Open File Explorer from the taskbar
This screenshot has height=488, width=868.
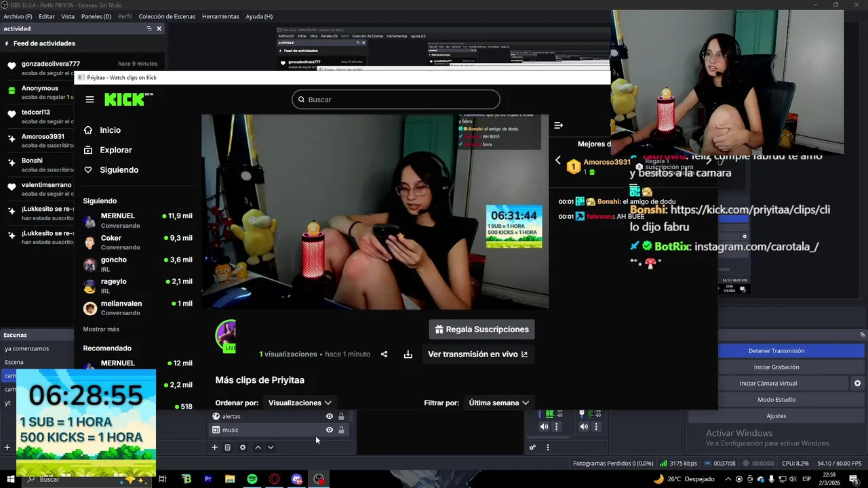tap(230, 479)
